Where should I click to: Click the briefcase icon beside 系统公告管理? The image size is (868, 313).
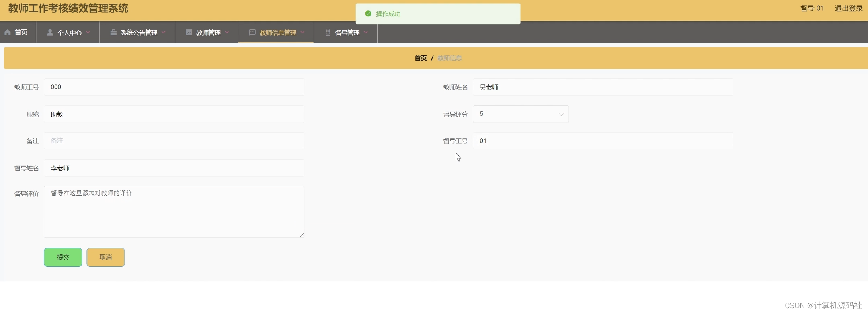click(x=113, y=33)
